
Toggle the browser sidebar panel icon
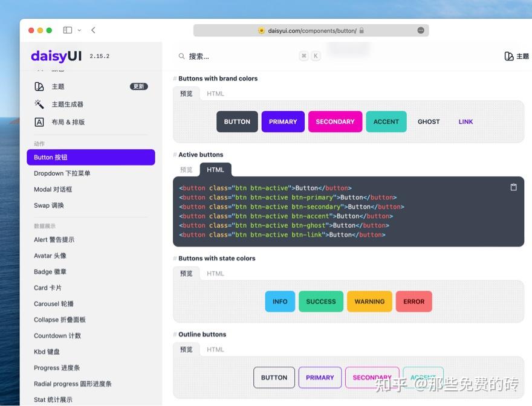(67, 30)
